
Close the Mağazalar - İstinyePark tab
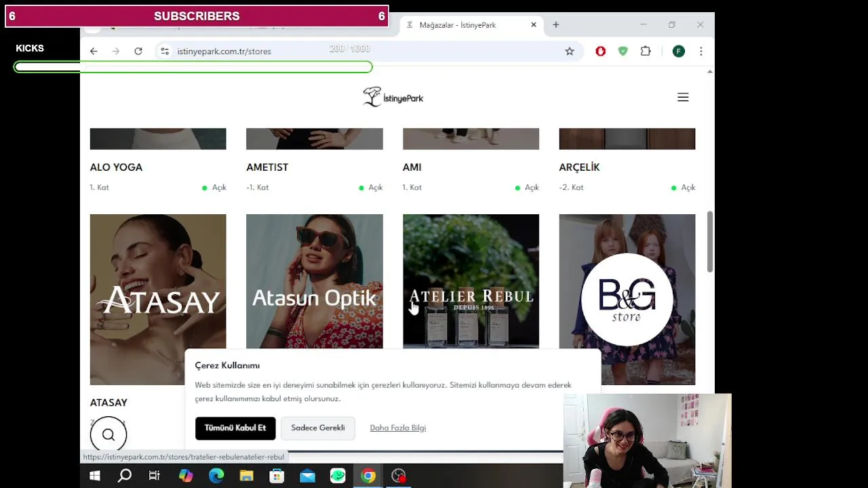534,25
